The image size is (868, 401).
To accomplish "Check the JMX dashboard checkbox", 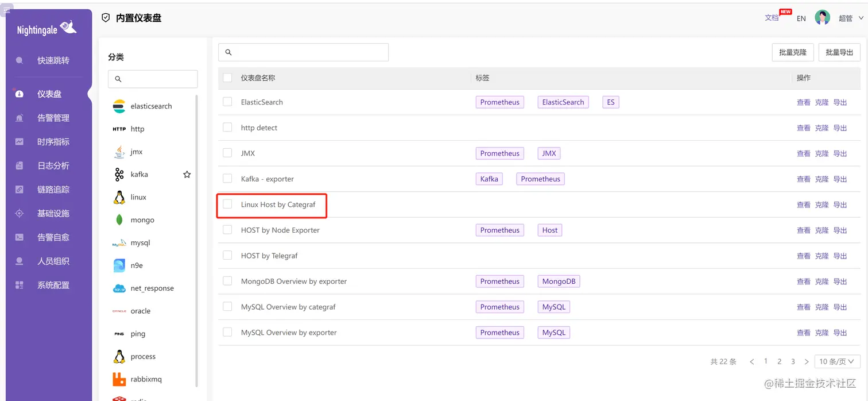I will coord(227,153).
